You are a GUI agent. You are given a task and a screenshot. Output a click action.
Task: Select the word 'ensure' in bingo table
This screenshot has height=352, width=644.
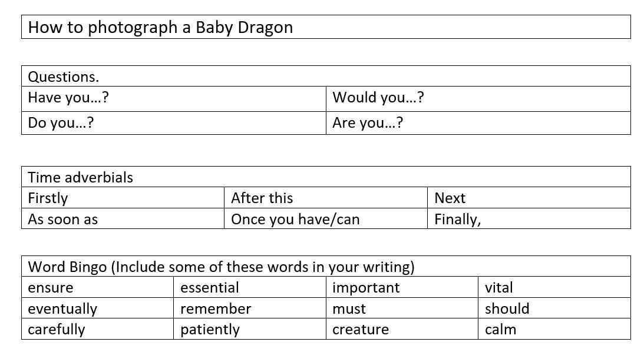51,288
